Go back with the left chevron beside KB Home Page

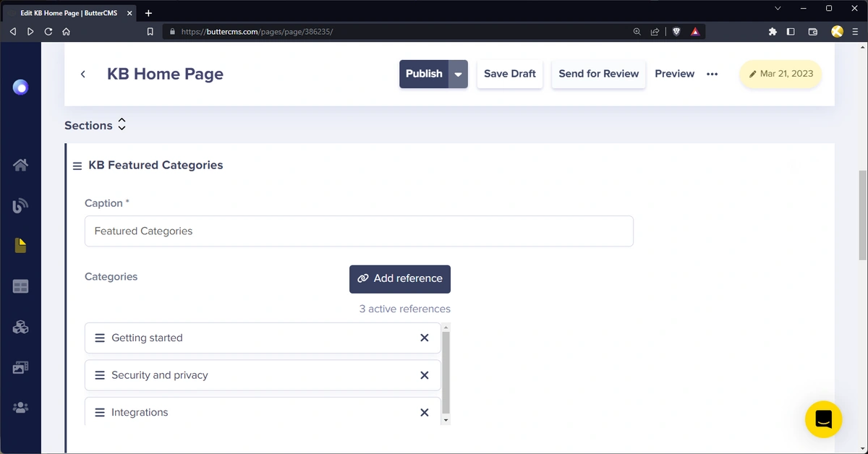pyautogui.click(x=83, y=74)
